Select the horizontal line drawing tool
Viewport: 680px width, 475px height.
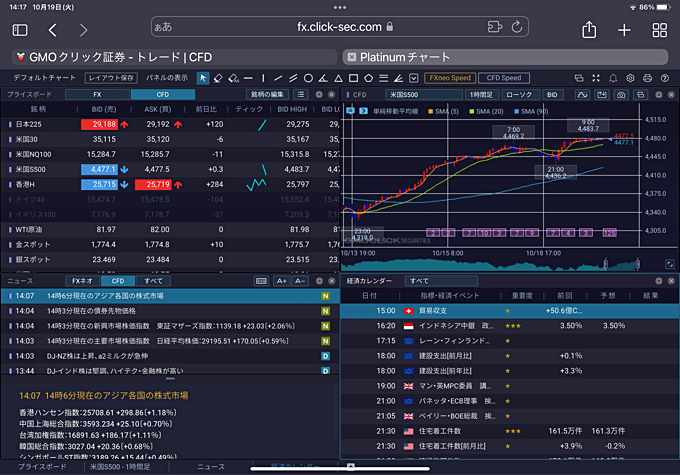tap(248, 78)
